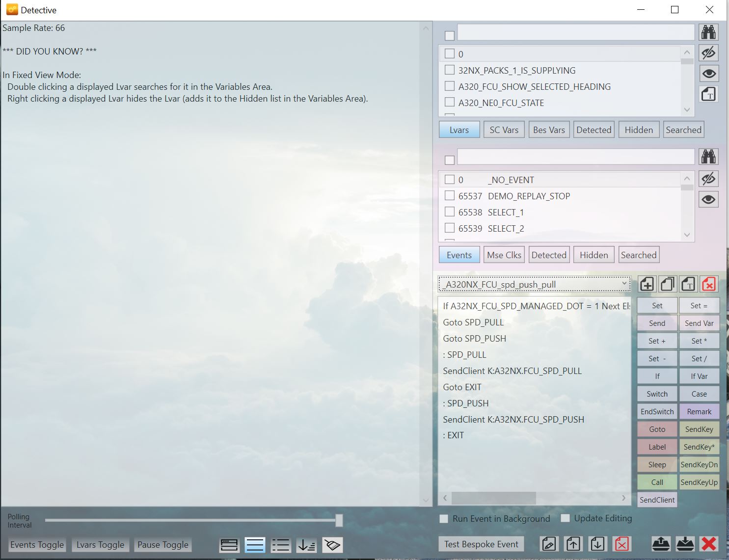Open the Mse Clks tab
The image size is (729, 560).
504,255
